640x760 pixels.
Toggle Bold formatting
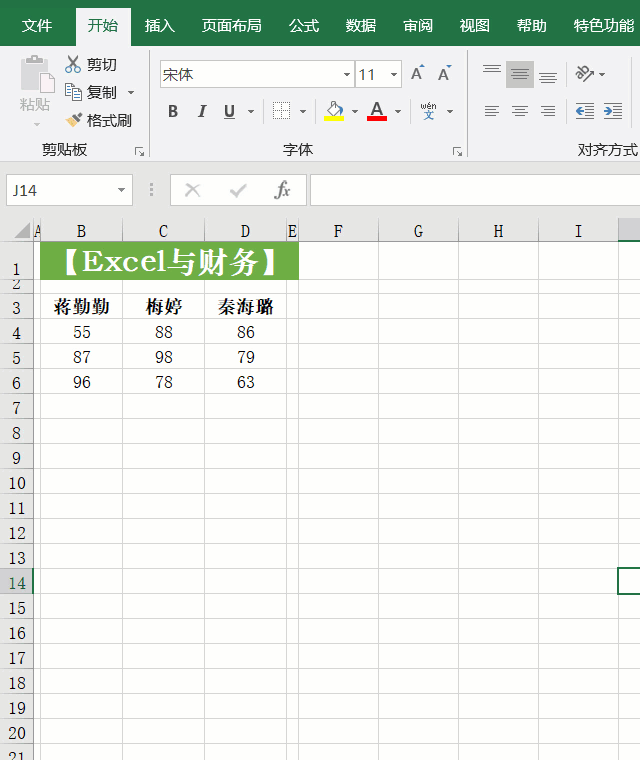coord(173,111)
